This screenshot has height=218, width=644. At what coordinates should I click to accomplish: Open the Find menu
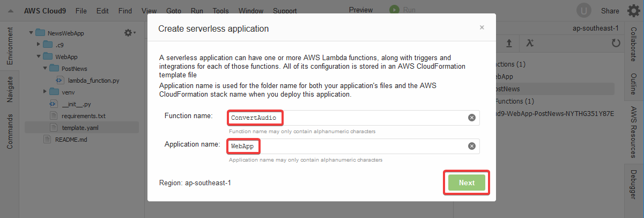[x=125, y=11]
